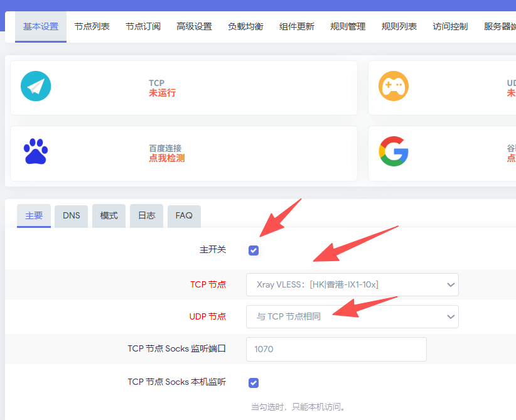This screenshot has height=420, width=516.
Task: Open the FAQ sub-tab
Action: (x=184, y=215)
